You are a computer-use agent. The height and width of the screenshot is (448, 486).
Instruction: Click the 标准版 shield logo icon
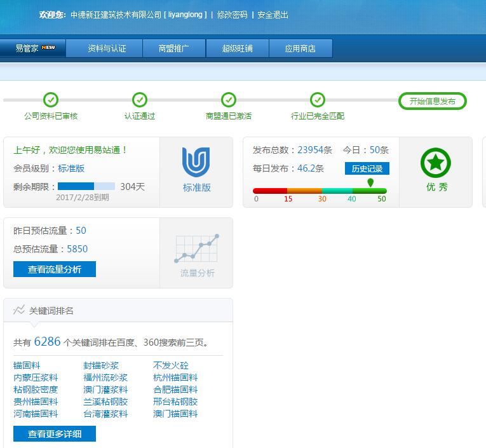click(196, 163)
